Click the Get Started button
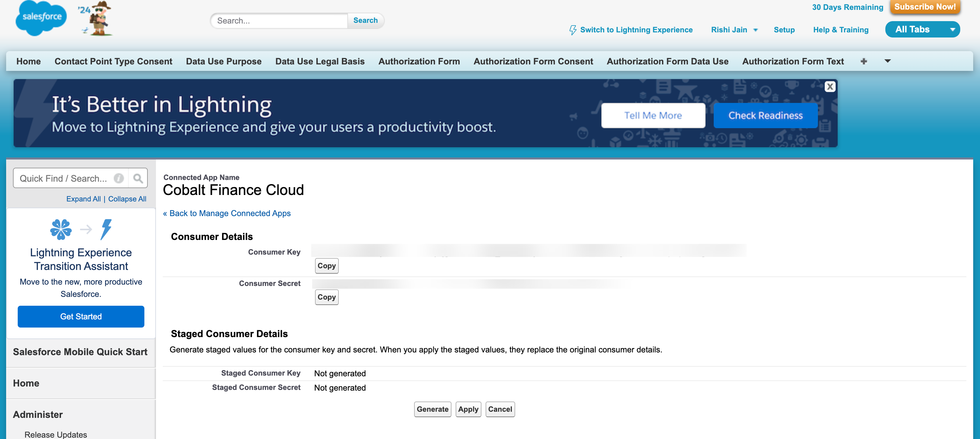Screen dimensions: 980x439 [x=81, y=316]
